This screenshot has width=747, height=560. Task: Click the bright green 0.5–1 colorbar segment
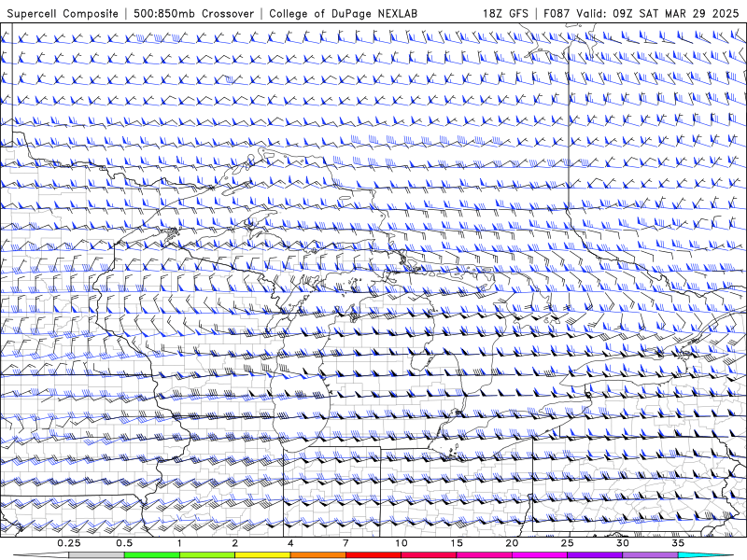click(151, 555)
